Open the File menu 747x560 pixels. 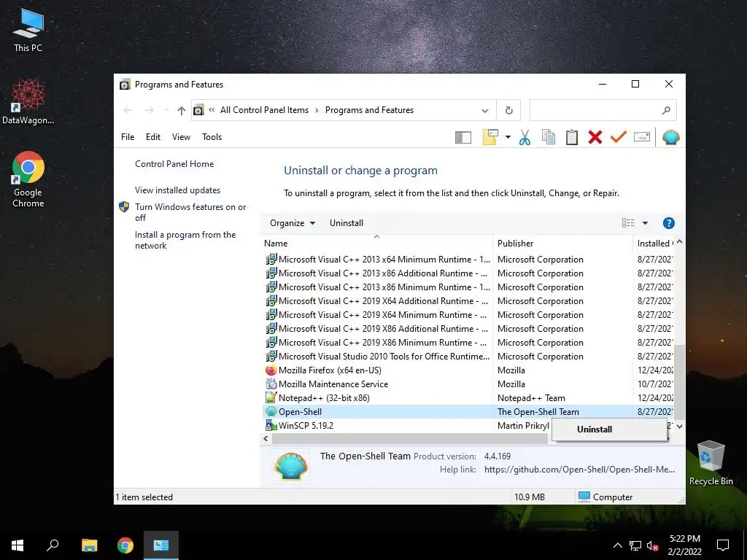(128, 137)
